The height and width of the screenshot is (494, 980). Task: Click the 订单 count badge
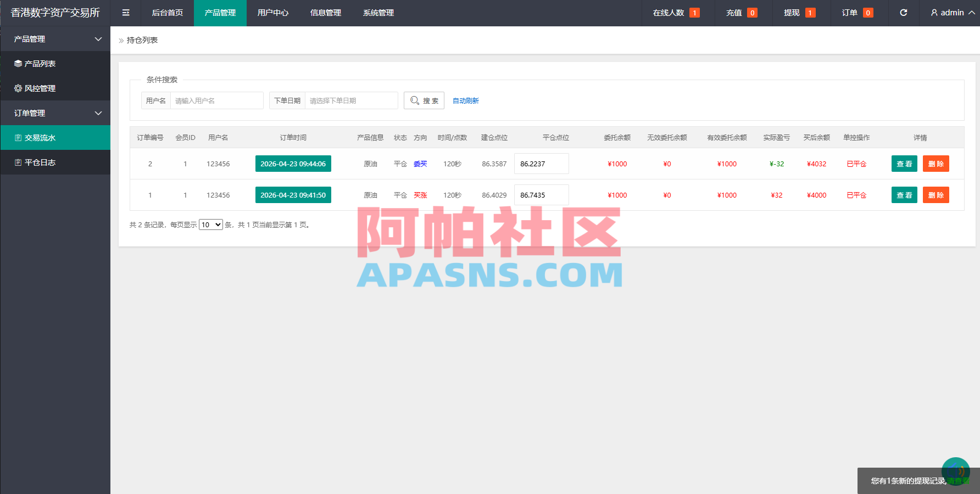point(868,13)
